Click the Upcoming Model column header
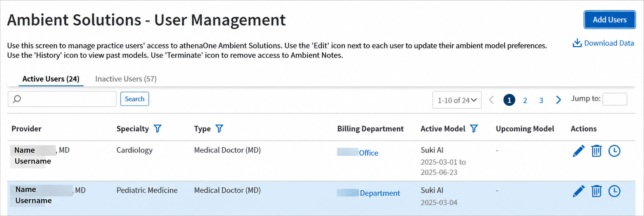Viewport: 644px width, 216px height. pyautogui.click(x=525, y=129)
